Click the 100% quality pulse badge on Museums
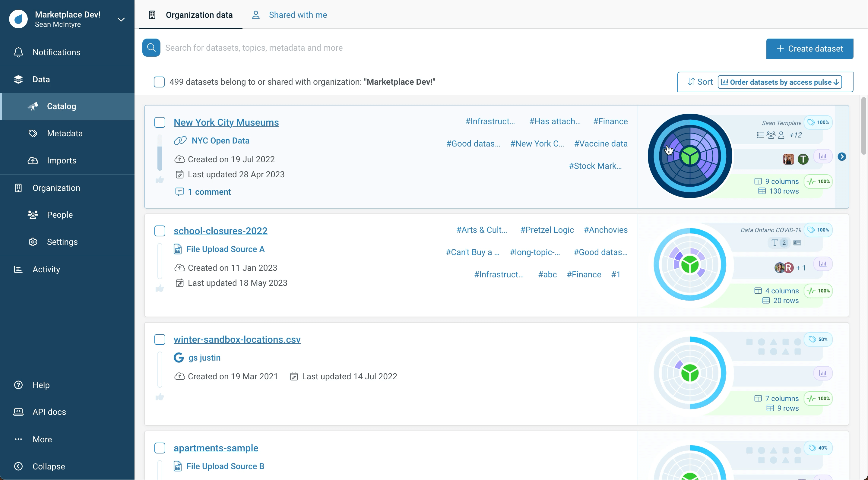The height and width of the screenshot is (480, 868). pyautogui.click(x=819, y=181)
